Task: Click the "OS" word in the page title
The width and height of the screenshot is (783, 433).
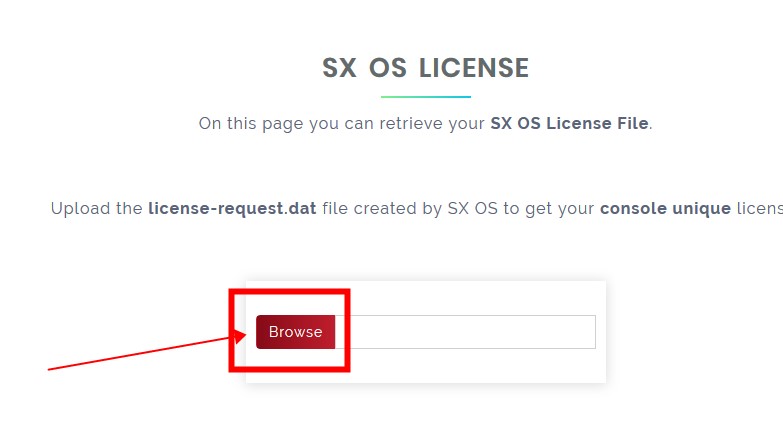Action: click(x=388, y=68)
